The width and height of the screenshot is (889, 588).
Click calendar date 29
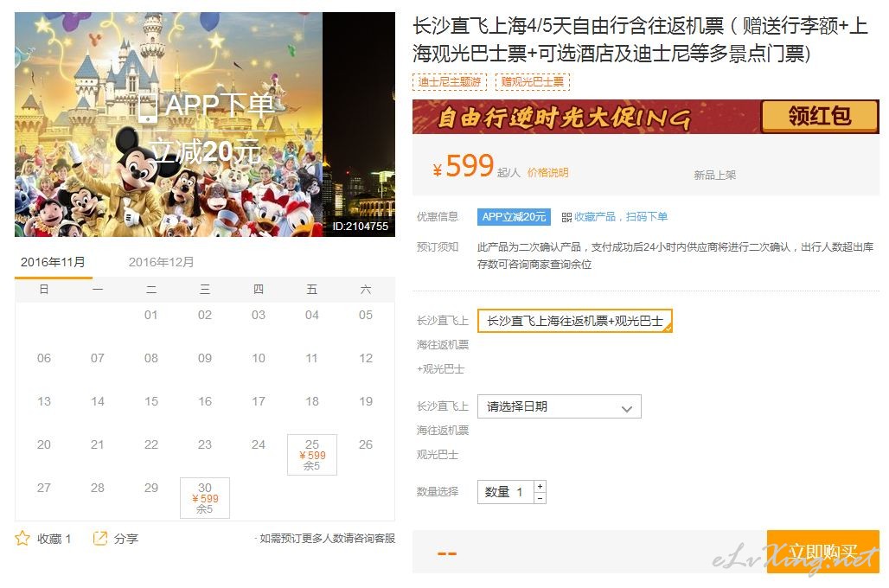point(150,488)
